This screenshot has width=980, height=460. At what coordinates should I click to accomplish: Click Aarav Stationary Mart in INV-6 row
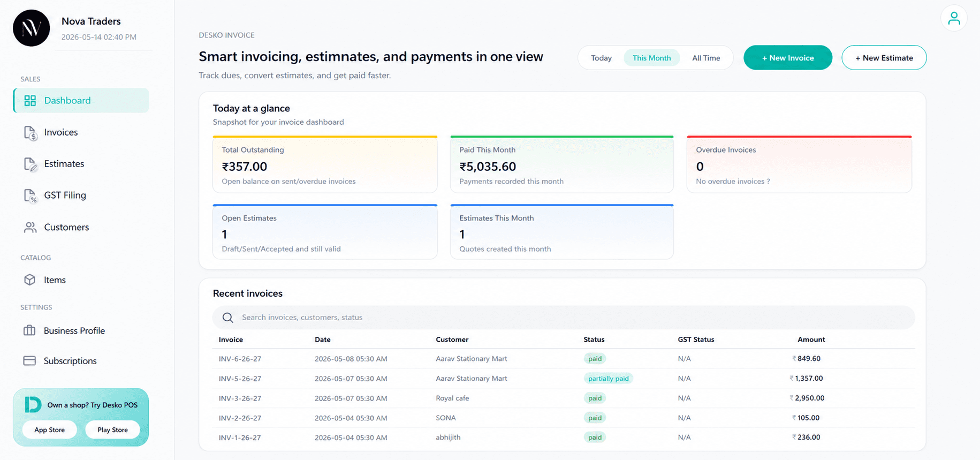tap(472, 359)
